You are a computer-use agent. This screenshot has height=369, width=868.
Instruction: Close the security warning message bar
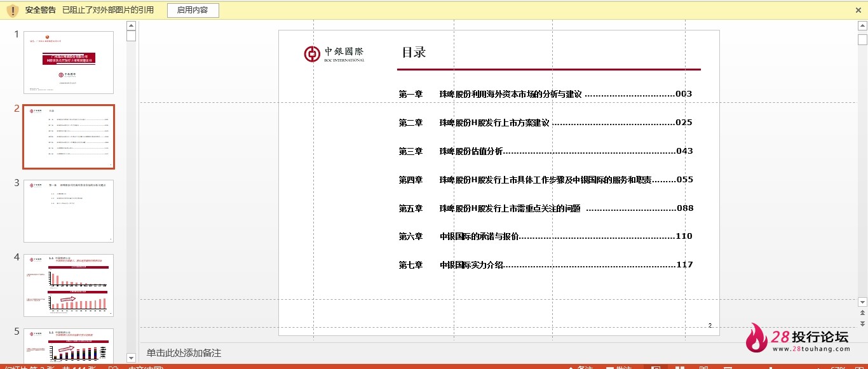click(x=858, y=10)
